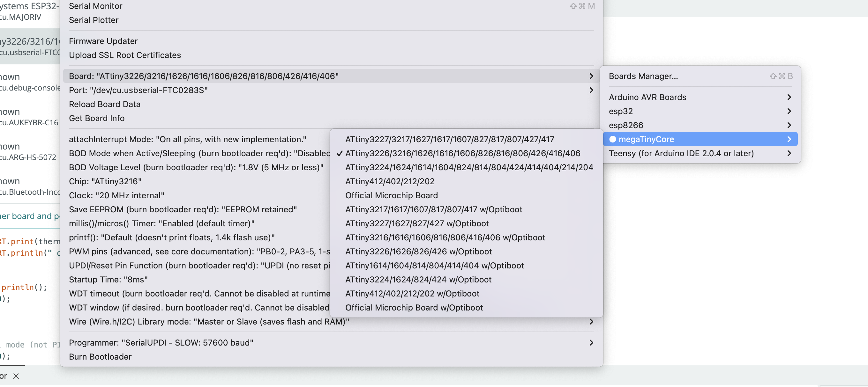
Task: Expand the Arduino AVR Boards submenu
Action: click(x=700, y=97)
